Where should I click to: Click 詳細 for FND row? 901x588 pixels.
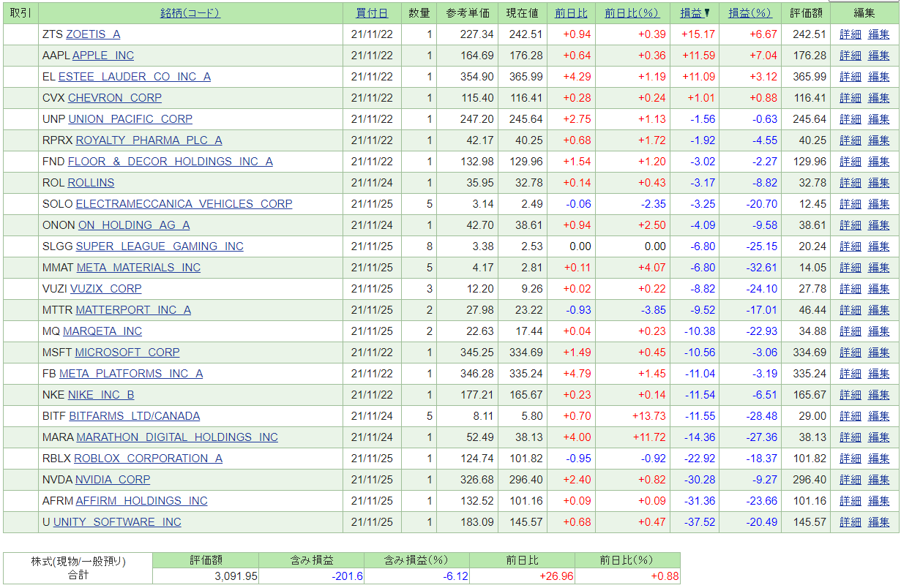(850, 162)
